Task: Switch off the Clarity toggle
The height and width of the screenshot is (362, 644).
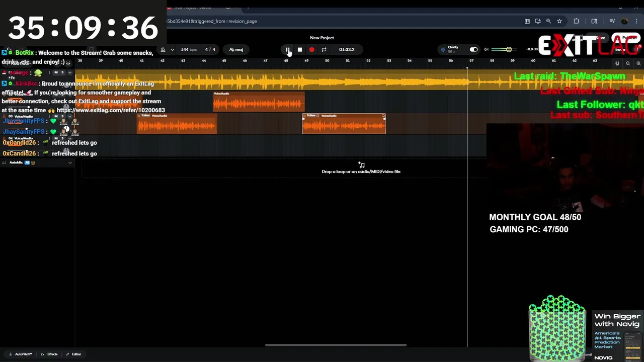Action: click(473, 49)
